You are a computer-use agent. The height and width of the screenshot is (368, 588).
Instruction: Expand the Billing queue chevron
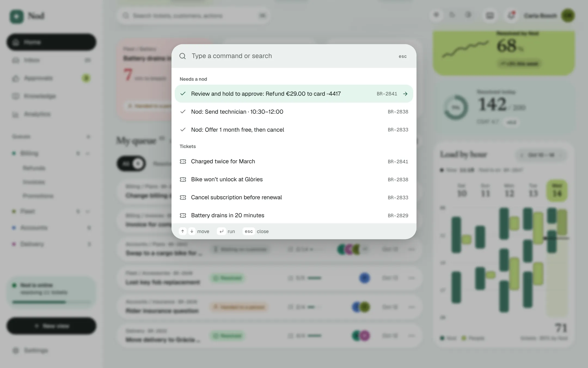pyautogui.click(x=88, y=153)
